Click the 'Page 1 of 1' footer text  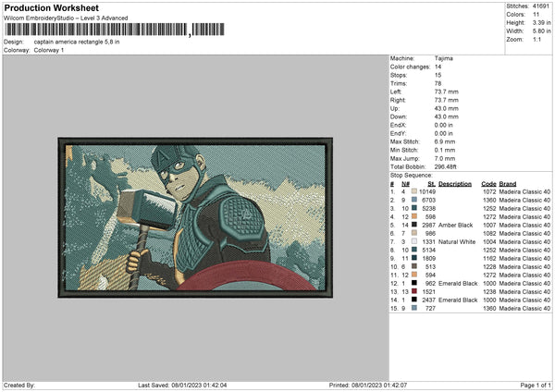click(x=536, y=386)
